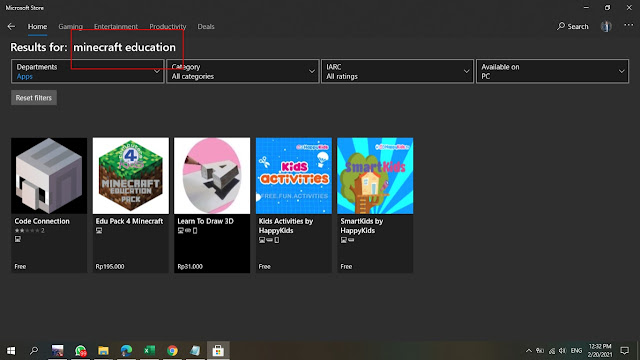Open the user profile avatar

click(x=606, y=27)
